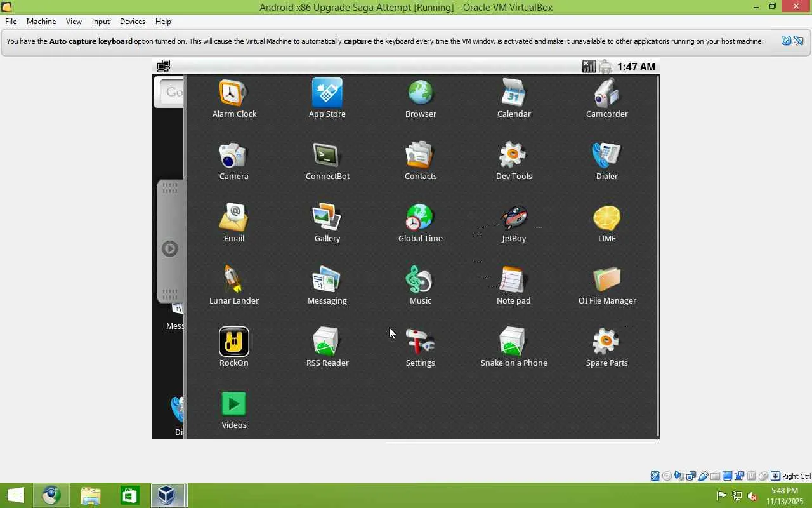
Task: Open the Input menu
Action: point(101,22)
